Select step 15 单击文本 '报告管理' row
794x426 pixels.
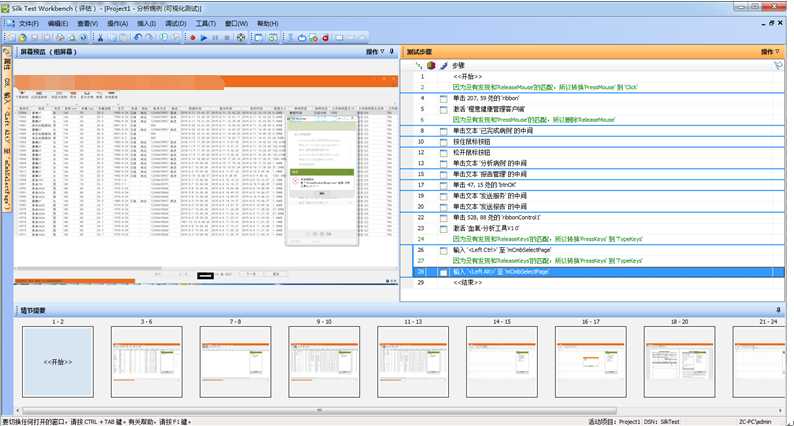591,174
